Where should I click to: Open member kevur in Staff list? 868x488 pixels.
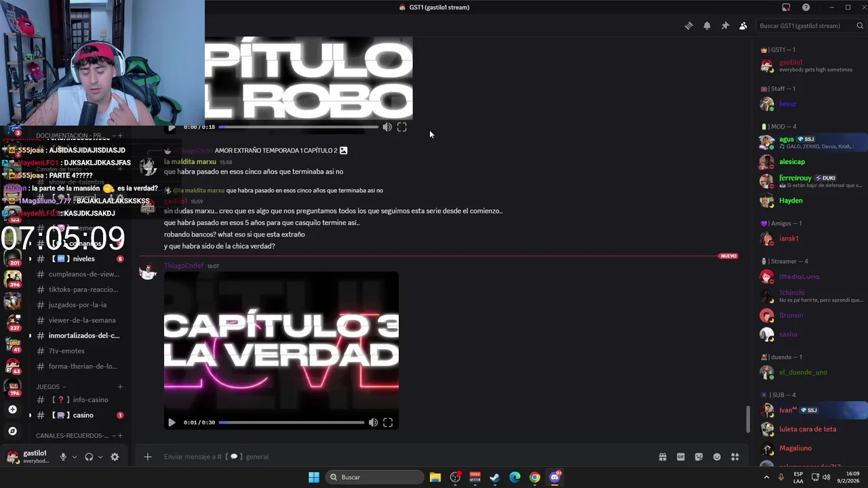(787, 104)
